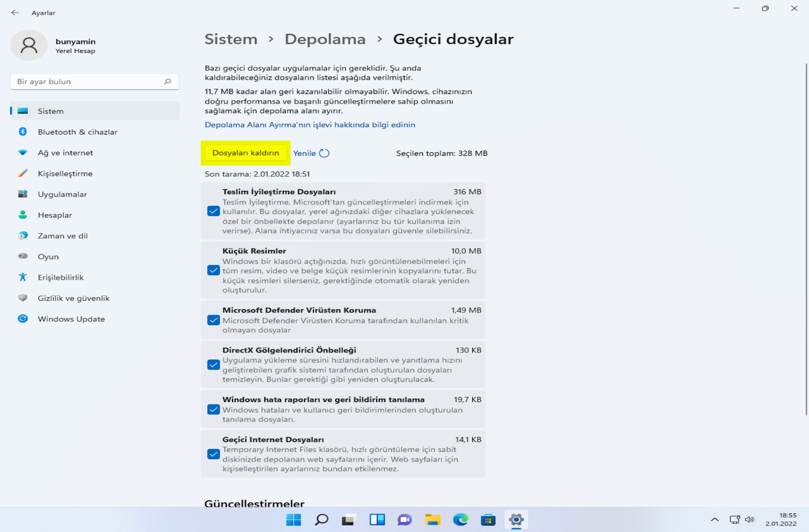Open Uygulamalar settings

95,194
